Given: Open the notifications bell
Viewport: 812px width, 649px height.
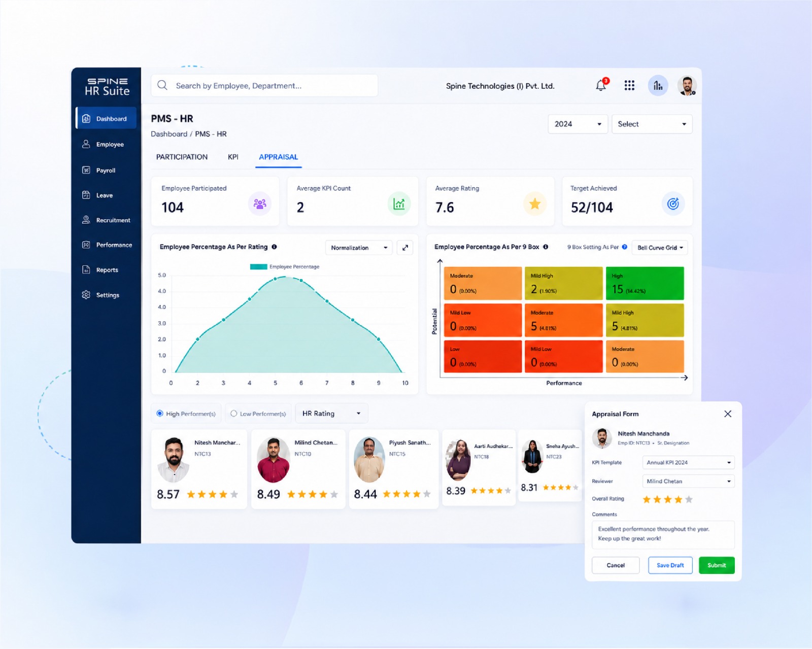Looking at the screenshot, I should 601,85.
